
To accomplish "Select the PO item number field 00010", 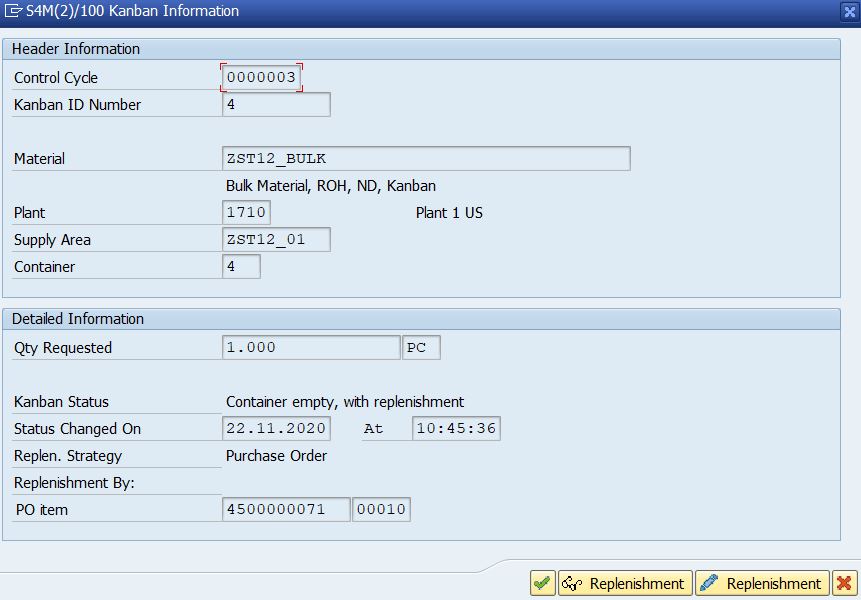I will click(x=381, y=509).
